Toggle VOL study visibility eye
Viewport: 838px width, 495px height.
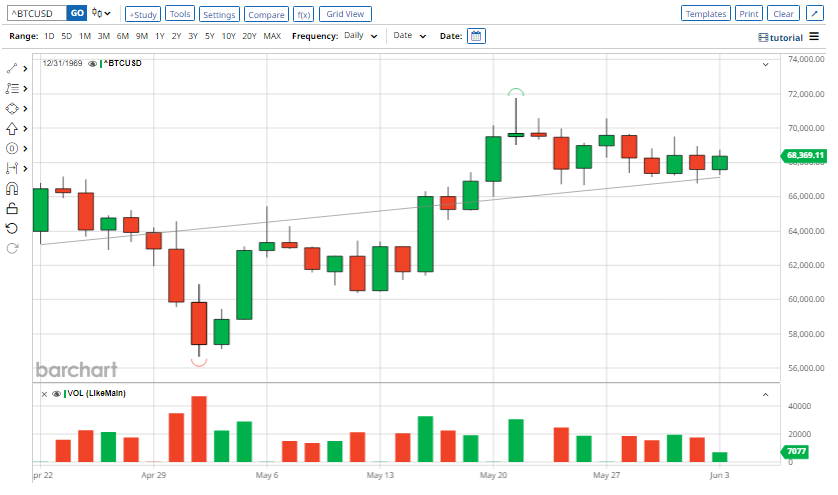[56, 394]
